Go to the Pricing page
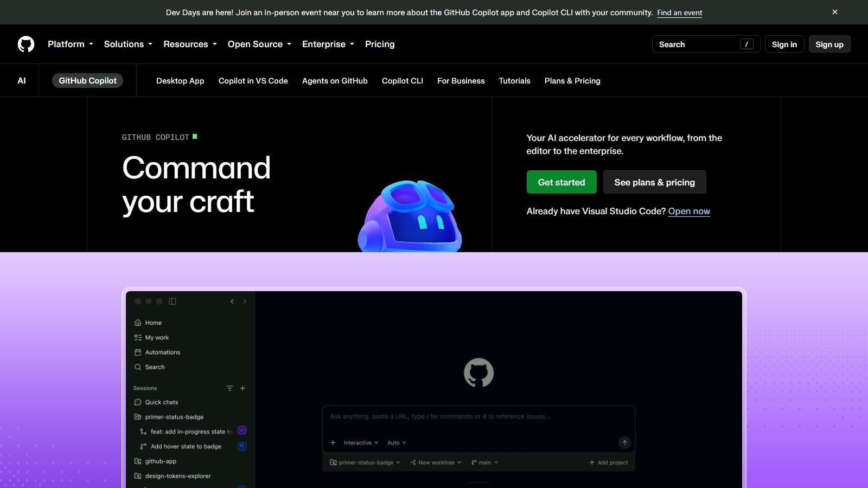868x488 pixels. click(380, 44)
